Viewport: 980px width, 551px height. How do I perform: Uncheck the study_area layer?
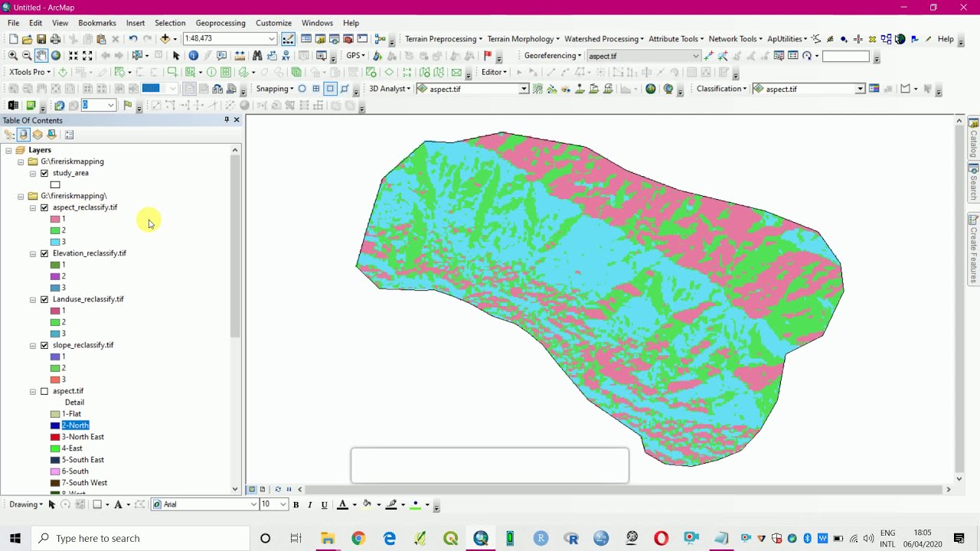click(x=44, y=173)
